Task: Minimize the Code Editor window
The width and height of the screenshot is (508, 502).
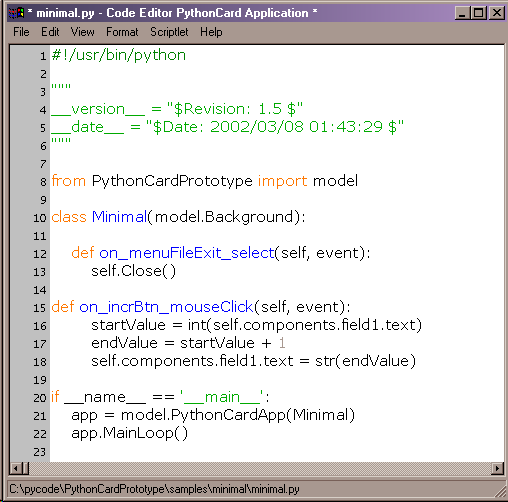Action: click(x=462, y=13)
